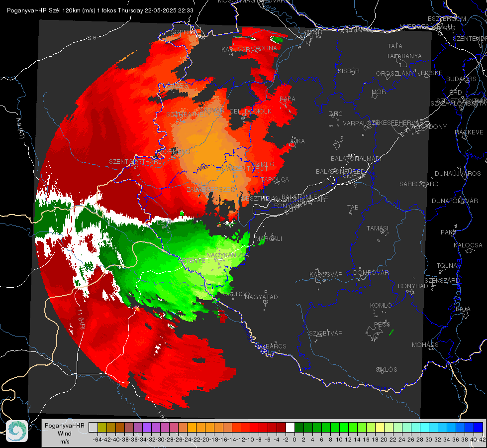
Task: Click the 'SIKLOS' label
Action: coord(387,370)
